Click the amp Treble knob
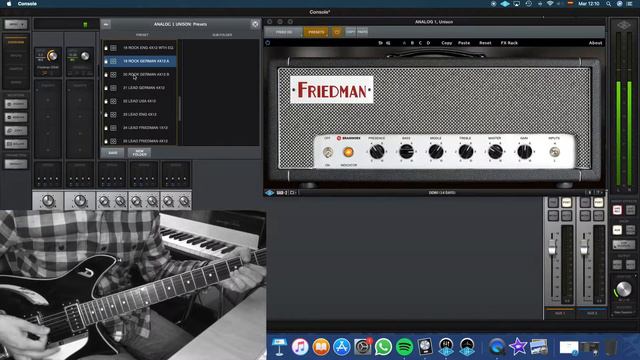This screenshot has width=640, height=360. (466, 152)
